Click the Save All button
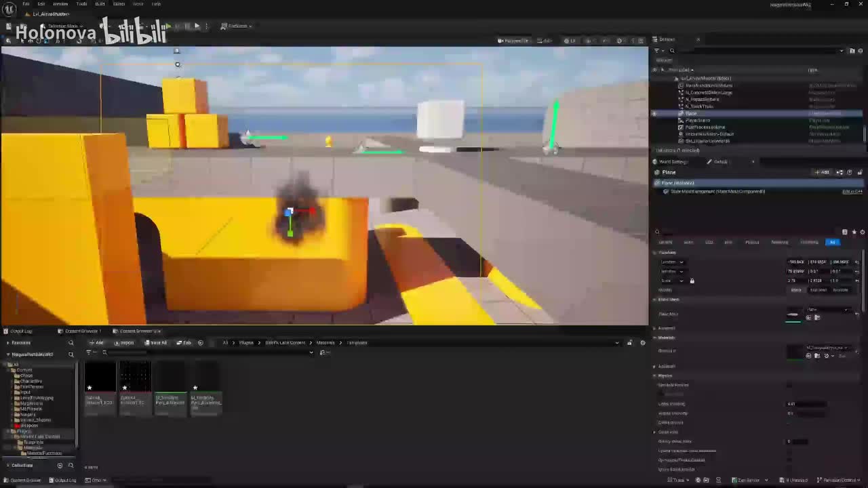The height and width of the screenshot is (488, 868). pos(156,342)
